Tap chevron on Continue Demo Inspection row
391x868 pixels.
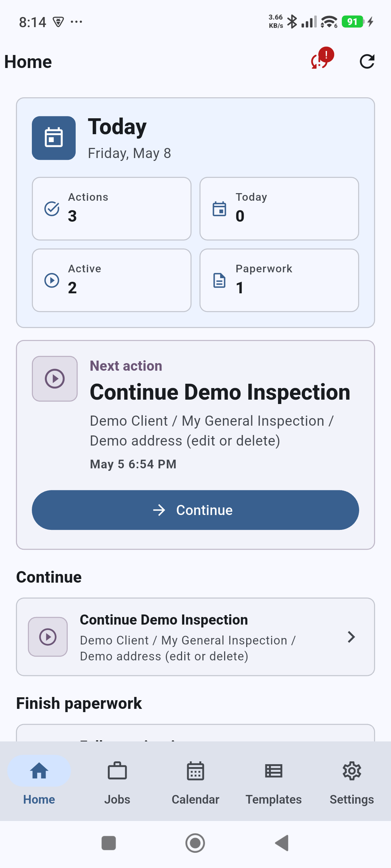351,637
